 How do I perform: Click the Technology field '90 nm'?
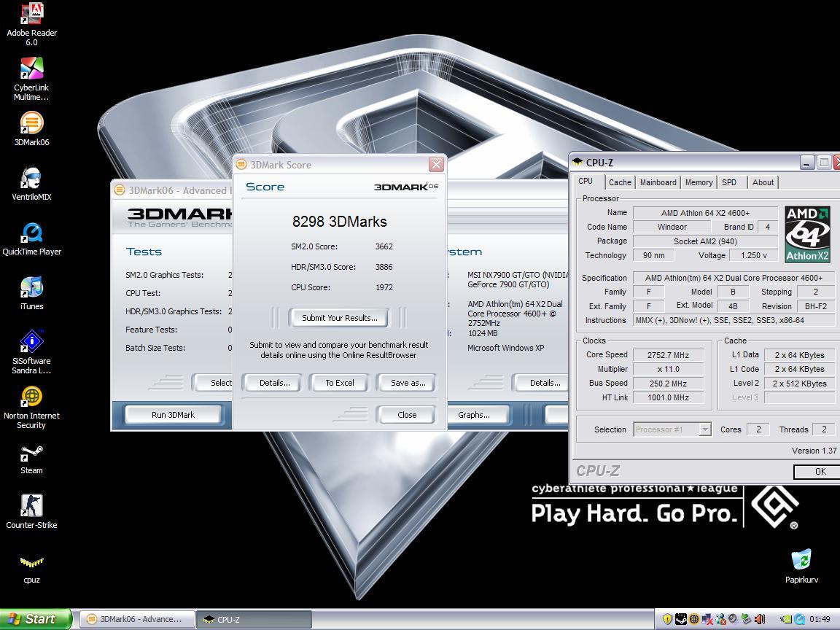tap(653, 255)
